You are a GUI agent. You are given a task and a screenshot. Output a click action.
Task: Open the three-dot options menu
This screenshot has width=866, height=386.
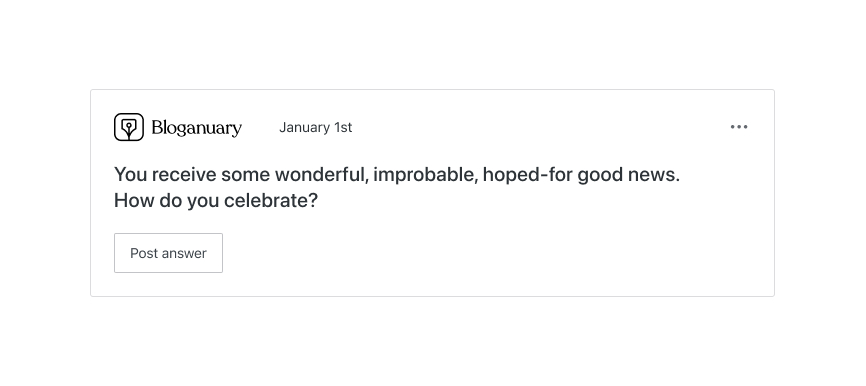tap(739, 127)
